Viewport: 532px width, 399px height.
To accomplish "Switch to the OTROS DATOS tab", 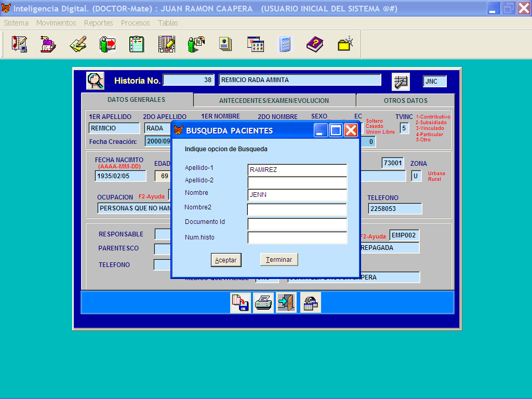I will pos(405,101).
